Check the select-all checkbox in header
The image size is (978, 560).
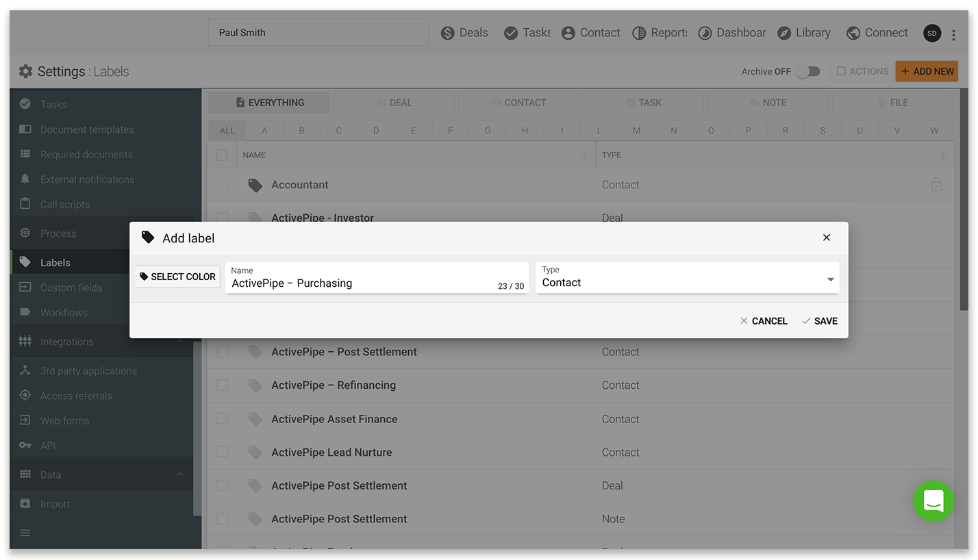[222, 155]
